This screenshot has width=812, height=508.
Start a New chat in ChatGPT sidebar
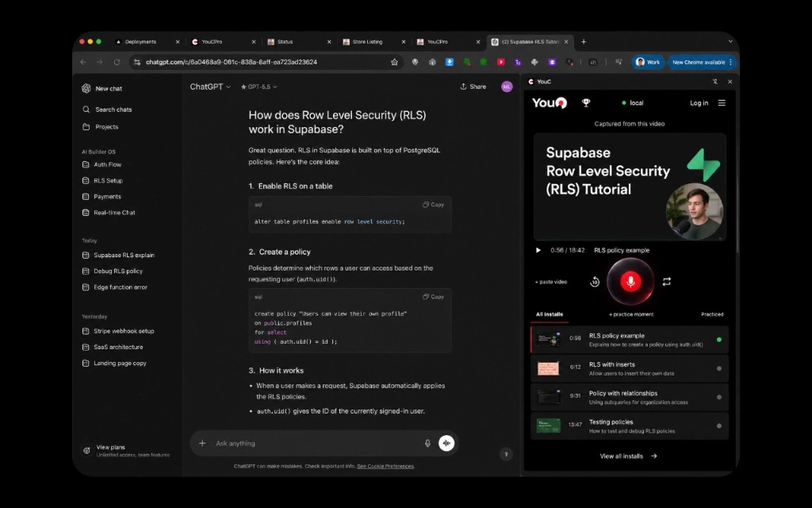pyautogui.click(x=102, y=89)
